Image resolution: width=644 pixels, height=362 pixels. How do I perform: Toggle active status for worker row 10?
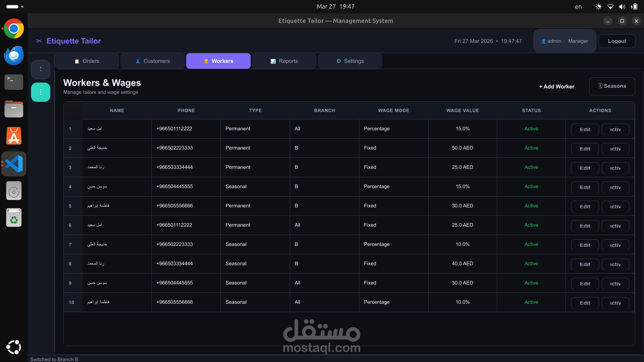(x=615, y=303)
